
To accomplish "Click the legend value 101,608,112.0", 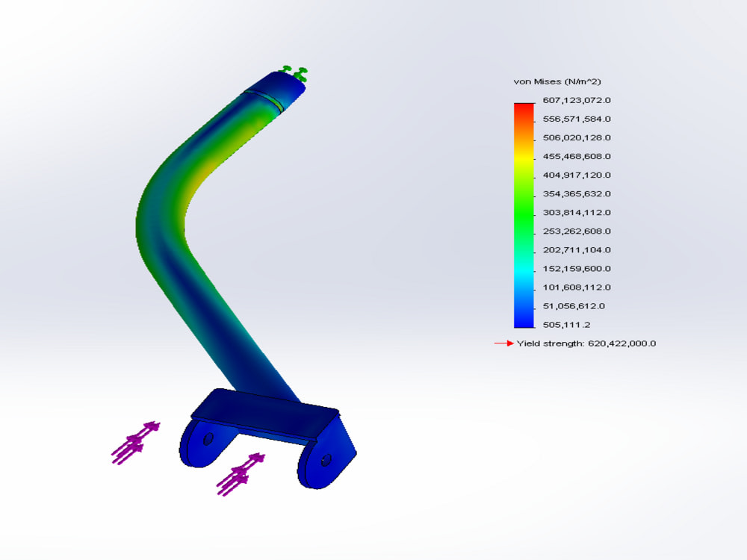I will click(x=577, y=287).
